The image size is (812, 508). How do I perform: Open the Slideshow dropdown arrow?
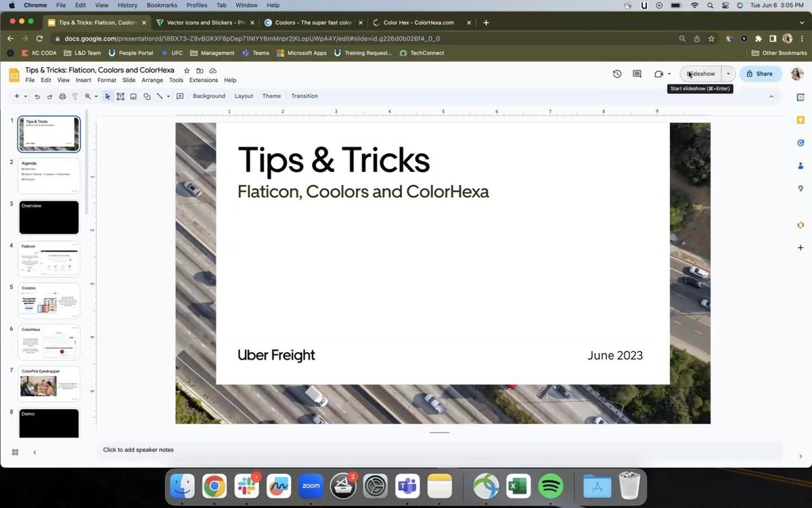pyautogui.click(x=728, y=73)
